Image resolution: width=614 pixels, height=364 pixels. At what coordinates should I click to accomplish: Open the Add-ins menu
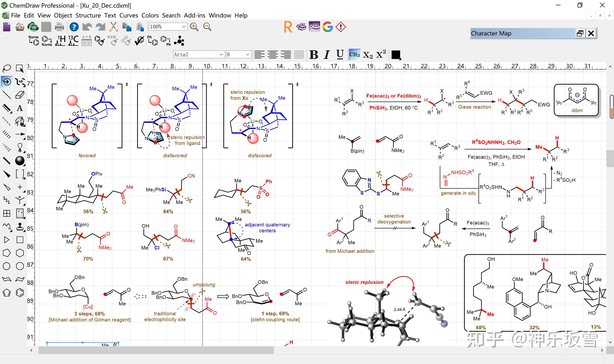[194, 16]
